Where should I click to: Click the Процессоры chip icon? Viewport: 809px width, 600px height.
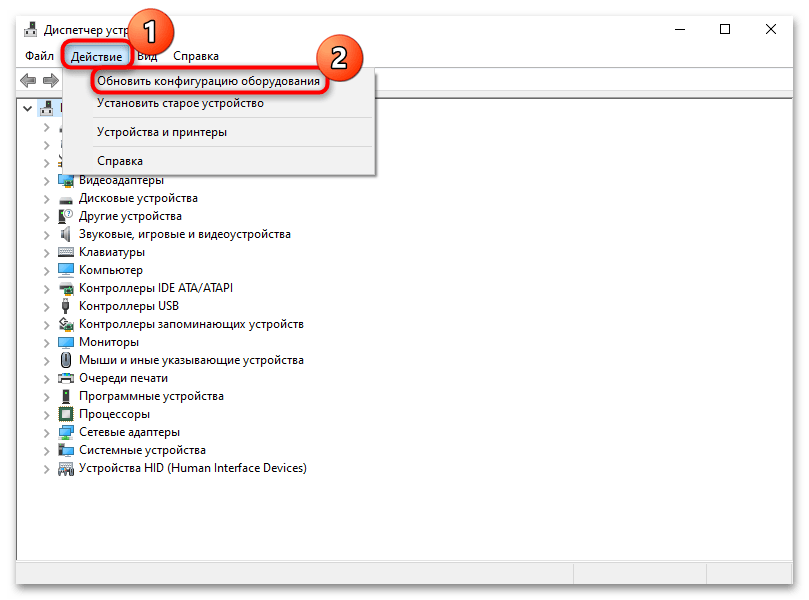66,414
